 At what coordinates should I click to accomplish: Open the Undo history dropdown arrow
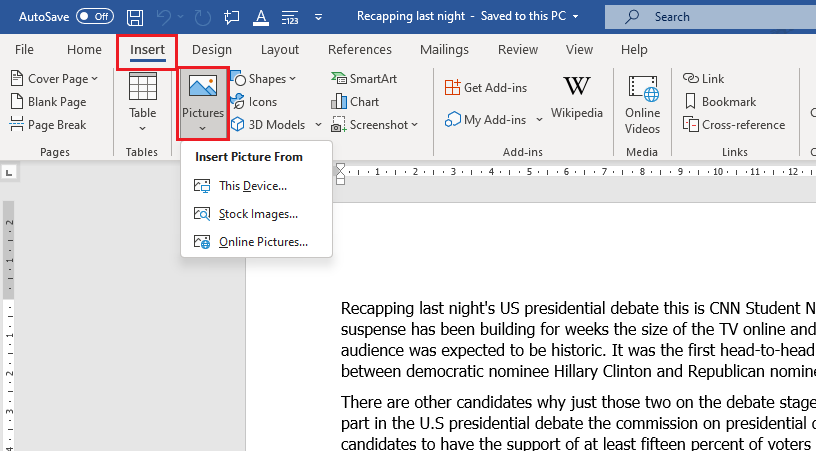pyautogui.click(x=181, y=17)
